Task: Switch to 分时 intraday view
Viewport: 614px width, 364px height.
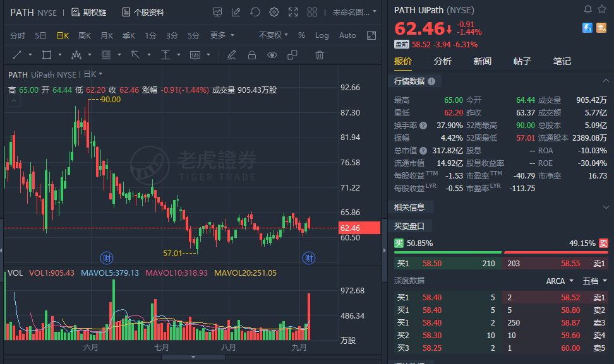Action: point(18,35)
